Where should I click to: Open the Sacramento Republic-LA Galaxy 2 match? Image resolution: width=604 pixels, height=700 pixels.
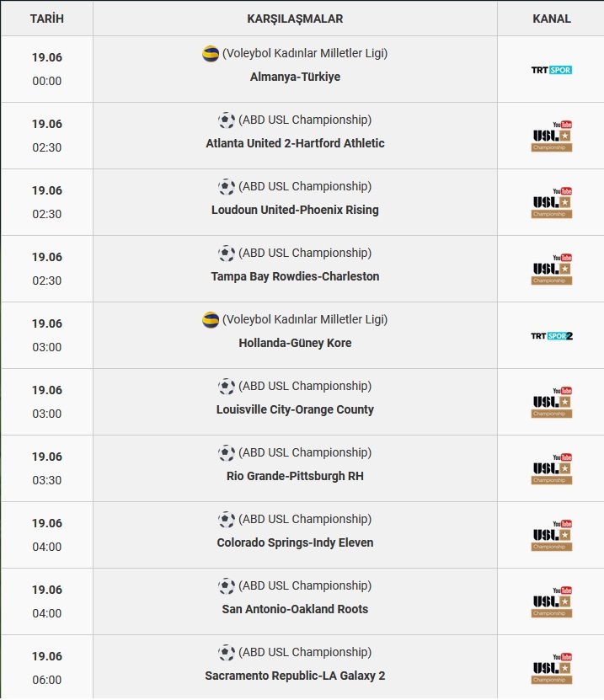pos(295,676)
